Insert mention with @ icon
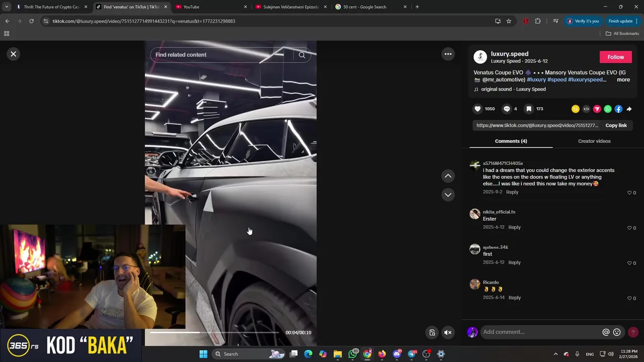Screen dimensions: 644x362 [606, 332]
